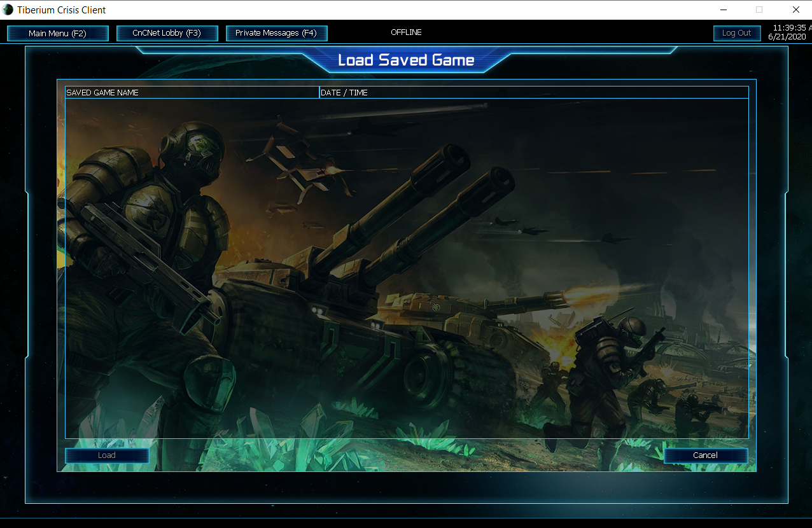Click the Load button

click(107, 455)
